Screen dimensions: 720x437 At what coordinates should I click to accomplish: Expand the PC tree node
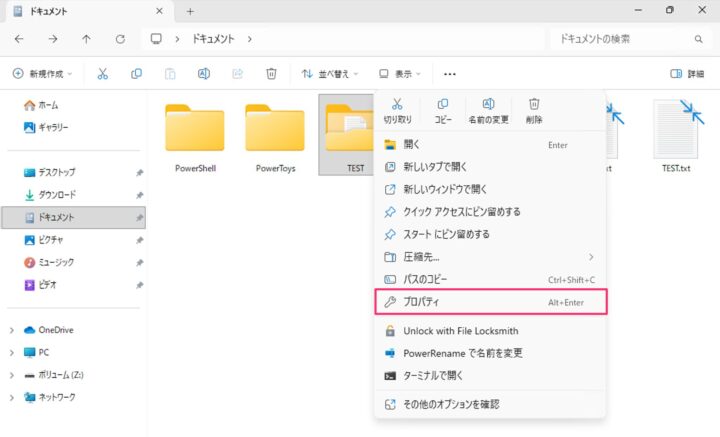click(x=12, y=352)
